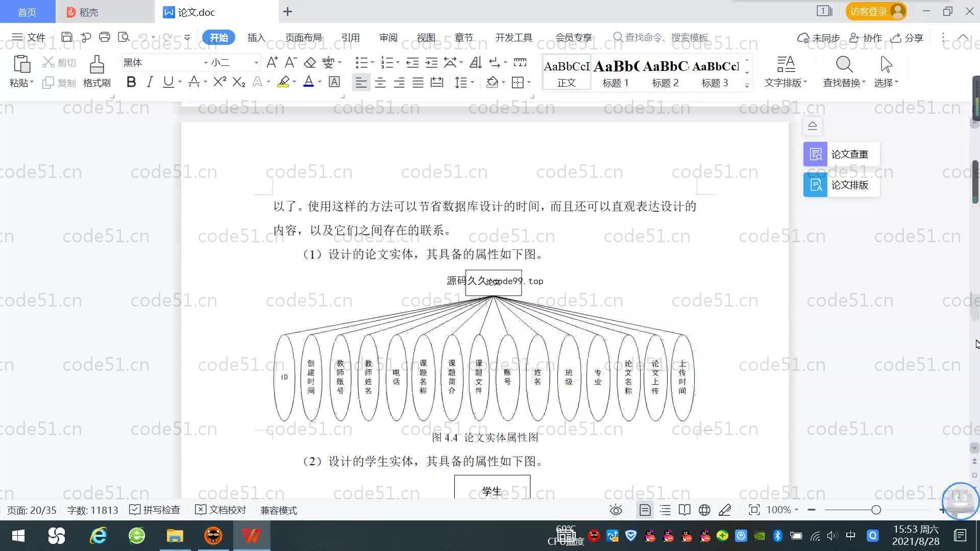Open Find and Replace magnifier

pos(844,65)
